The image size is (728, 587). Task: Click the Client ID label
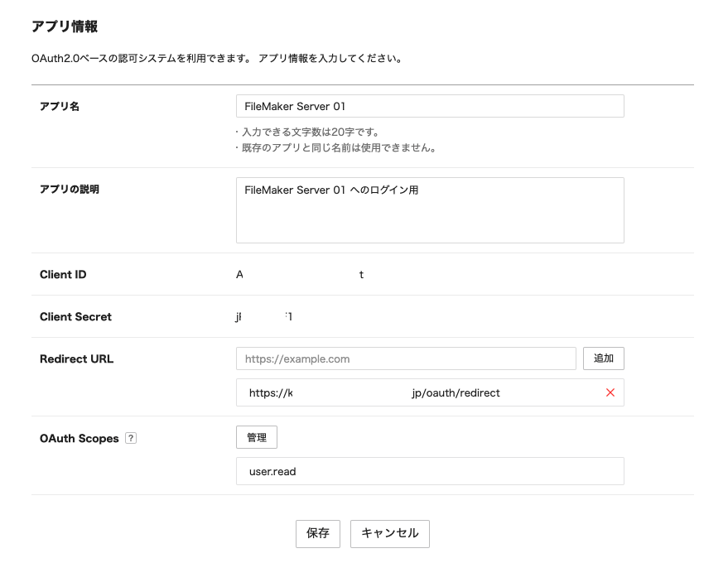[63, 275]
